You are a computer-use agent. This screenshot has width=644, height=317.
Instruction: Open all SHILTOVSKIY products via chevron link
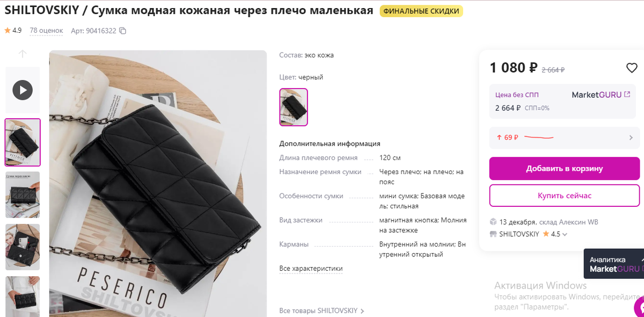tap(322, 311)
